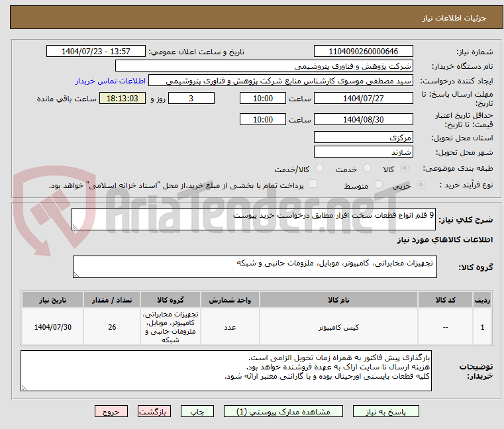Click the price validity date 1404/08/30 field

(x=363, y=120)
